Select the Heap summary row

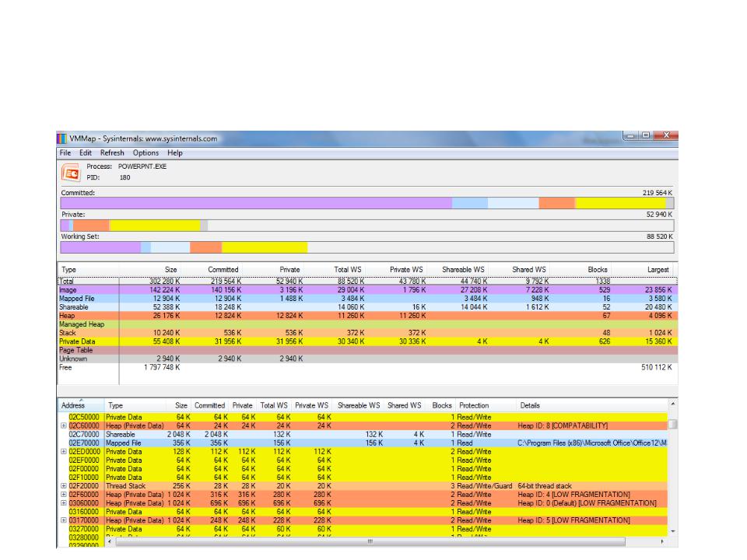367,316
